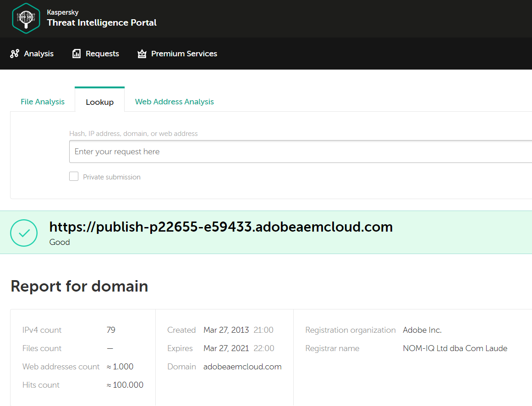The height and width of the screenshot is (406, 532).
Task: Click the 'Files count' label
Action: (x=42, y=348)
